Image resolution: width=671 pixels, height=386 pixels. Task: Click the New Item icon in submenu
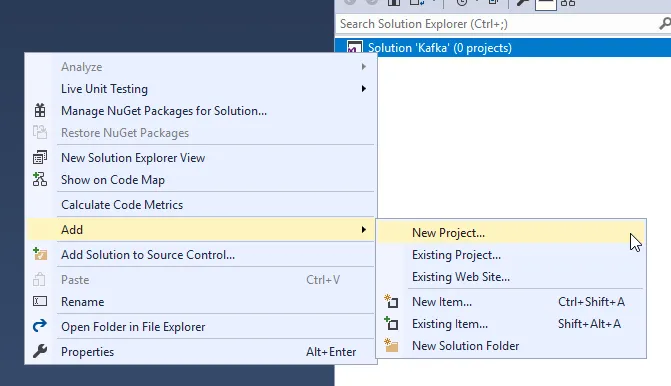tap(391, 301)
